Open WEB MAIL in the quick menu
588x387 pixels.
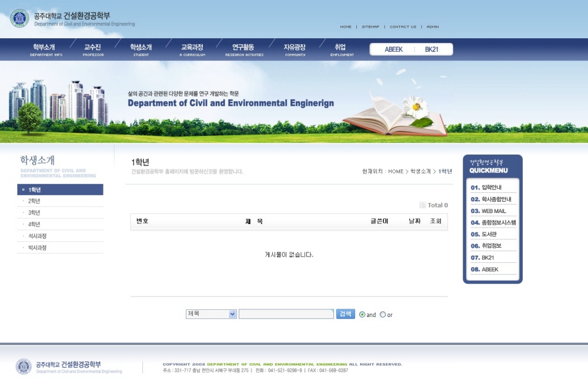(493, 211)
